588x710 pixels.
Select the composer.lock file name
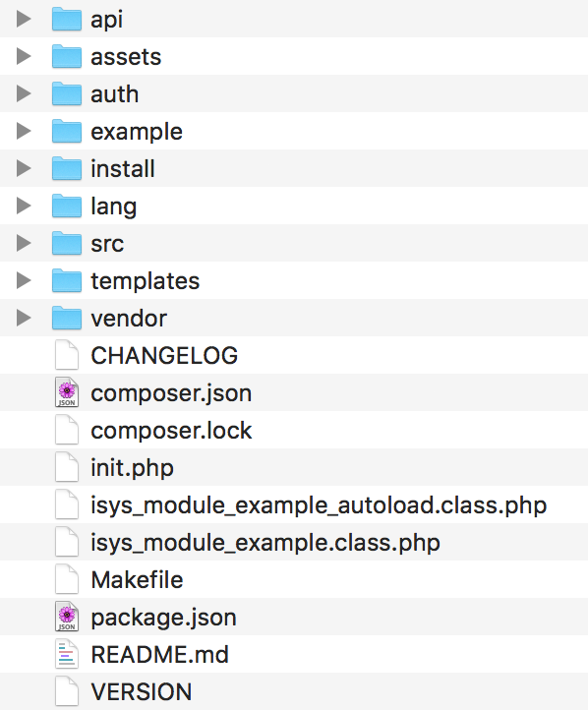[171, 431]
